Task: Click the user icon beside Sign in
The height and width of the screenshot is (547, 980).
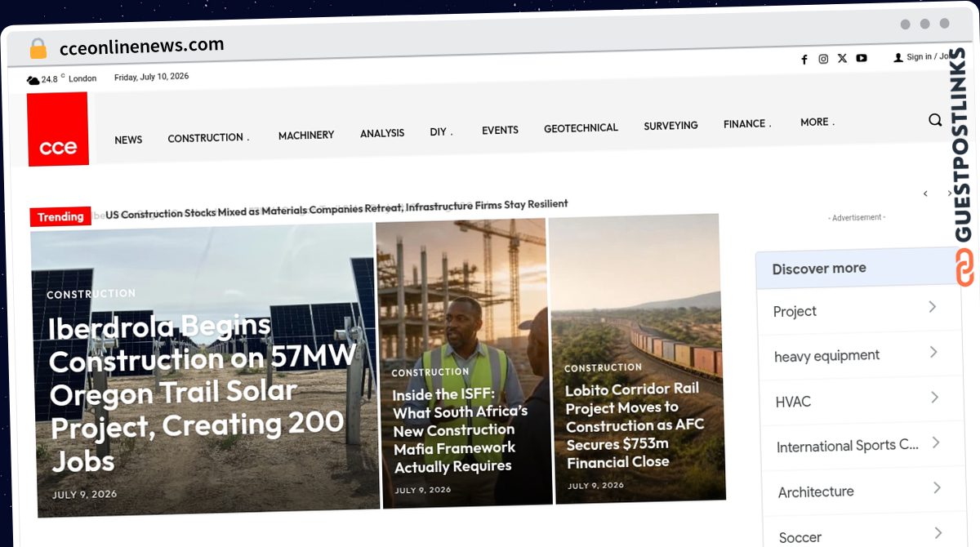Action: coord(898,57)
